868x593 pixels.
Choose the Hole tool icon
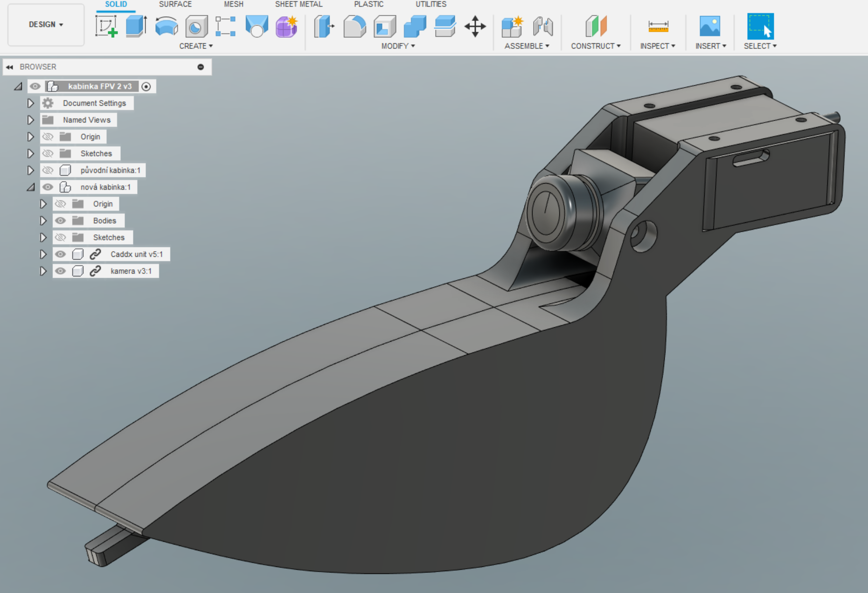[x=196, y=27]
